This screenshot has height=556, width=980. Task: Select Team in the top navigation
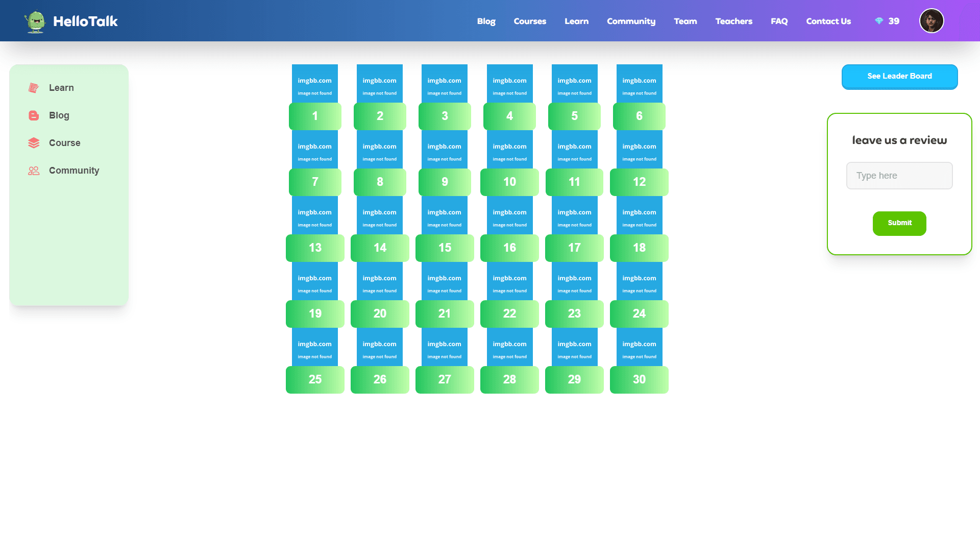685,21
